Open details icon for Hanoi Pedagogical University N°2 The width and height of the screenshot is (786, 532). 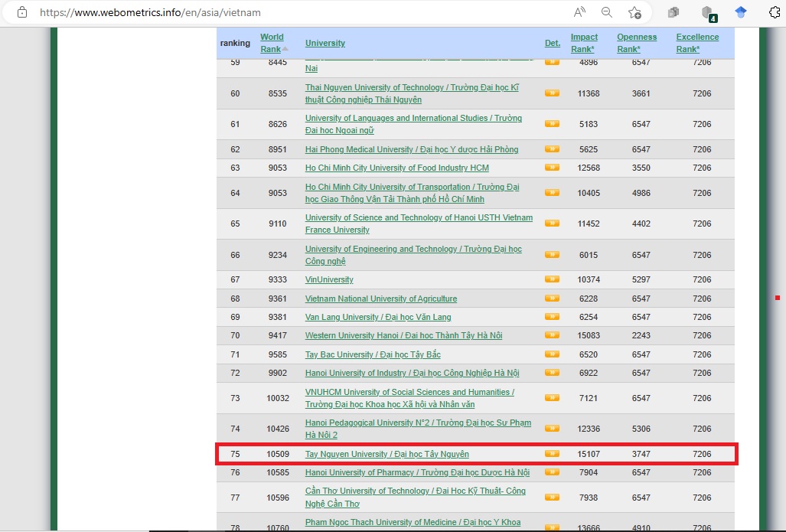tap(552, 428)
